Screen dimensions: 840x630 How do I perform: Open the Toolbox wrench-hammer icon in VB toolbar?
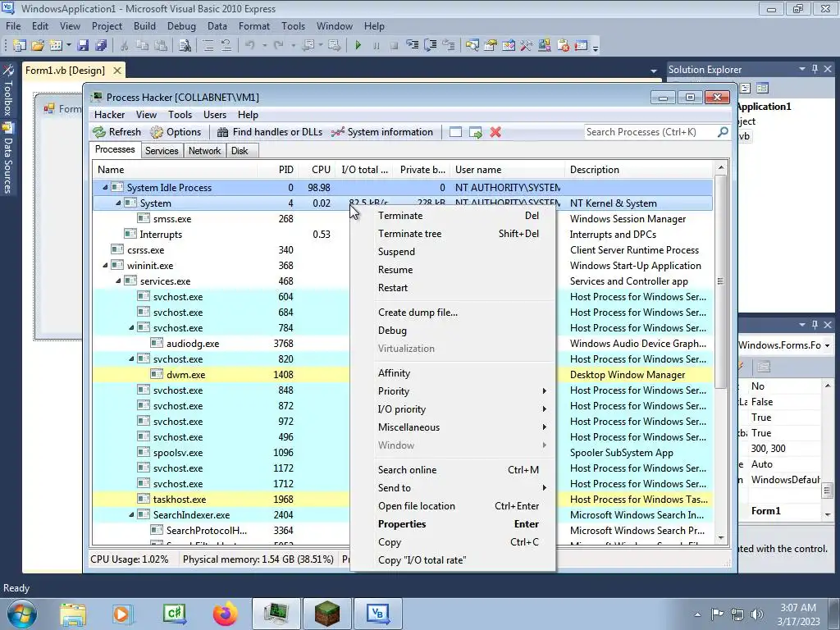pyautogui.click(x=526, y=46)
